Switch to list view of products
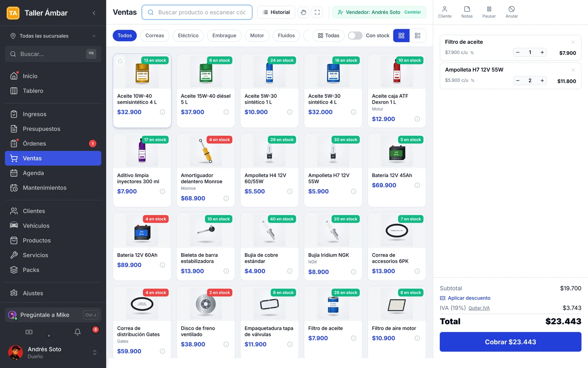The width and height of the screenshot is (588, 368). coord(418,36)
